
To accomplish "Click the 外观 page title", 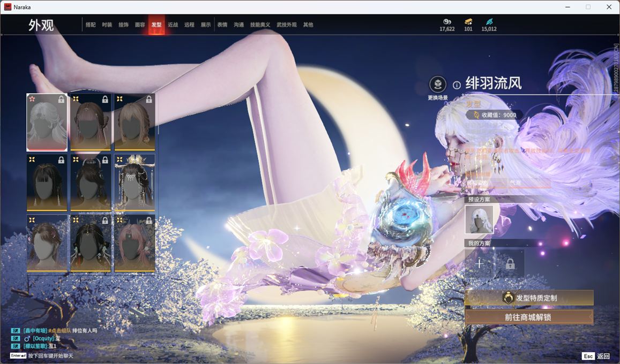I will click(41, 25).
